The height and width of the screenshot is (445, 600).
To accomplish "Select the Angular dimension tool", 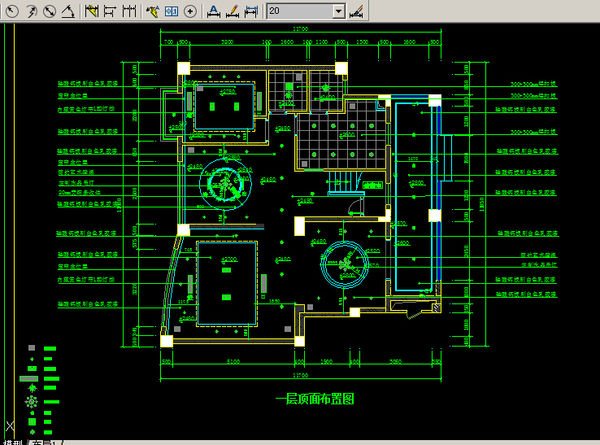I will [66, 11].
